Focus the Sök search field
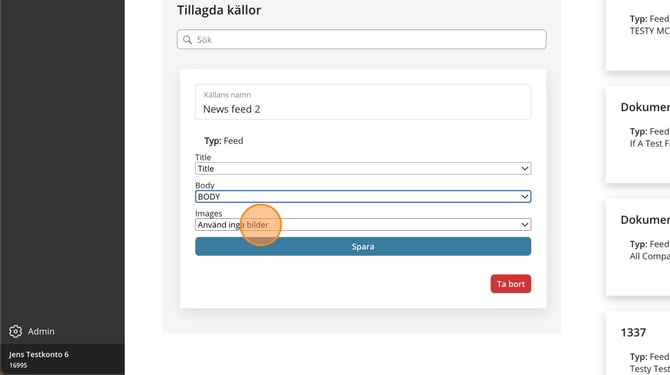Screen dimensions: 670x375 point(361,39)
